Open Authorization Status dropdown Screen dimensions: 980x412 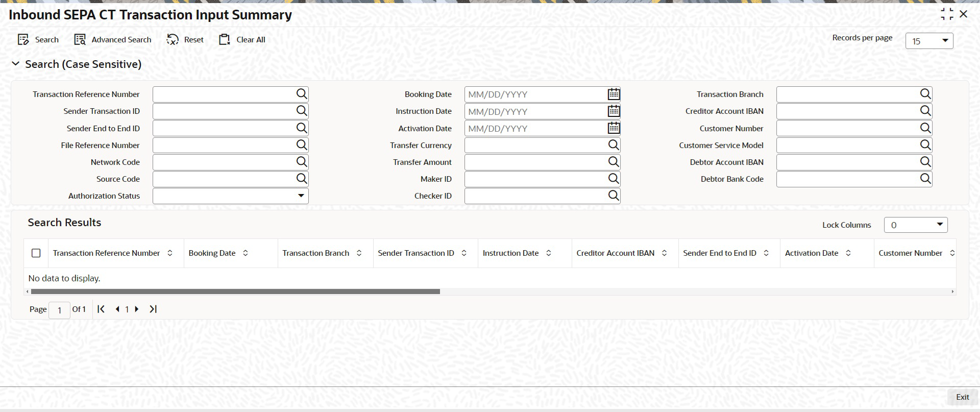(231, 196)
